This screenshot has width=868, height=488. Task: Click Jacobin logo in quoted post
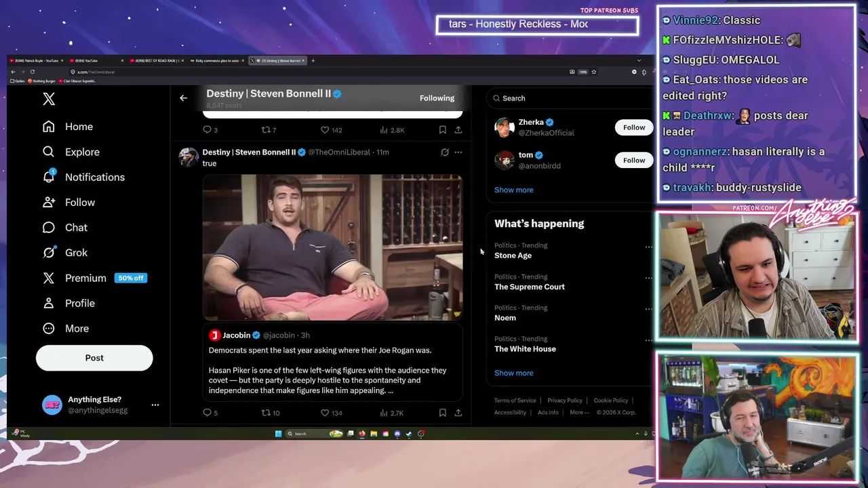coord(214,335)
